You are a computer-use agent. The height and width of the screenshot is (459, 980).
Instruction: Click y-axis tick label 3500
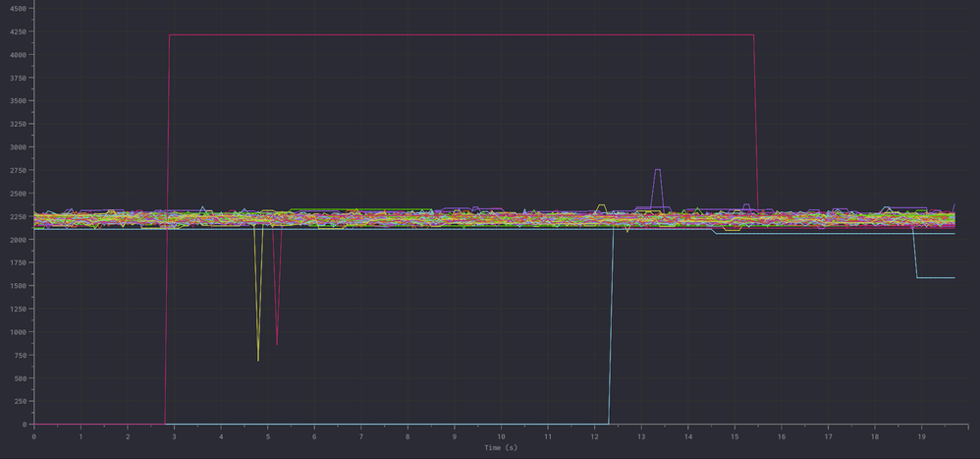(x=18, y=101)
